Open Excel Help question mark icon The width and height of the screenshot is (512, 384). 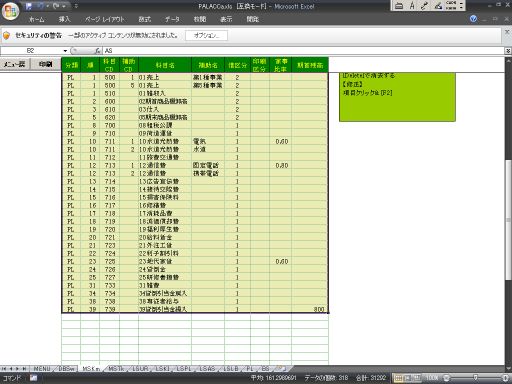[473, 19]
